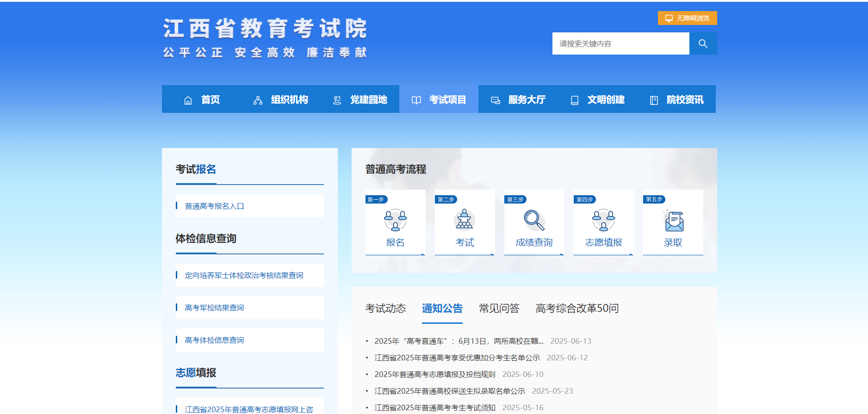Click the 成绩查询 label in step three

pos(534,242)
